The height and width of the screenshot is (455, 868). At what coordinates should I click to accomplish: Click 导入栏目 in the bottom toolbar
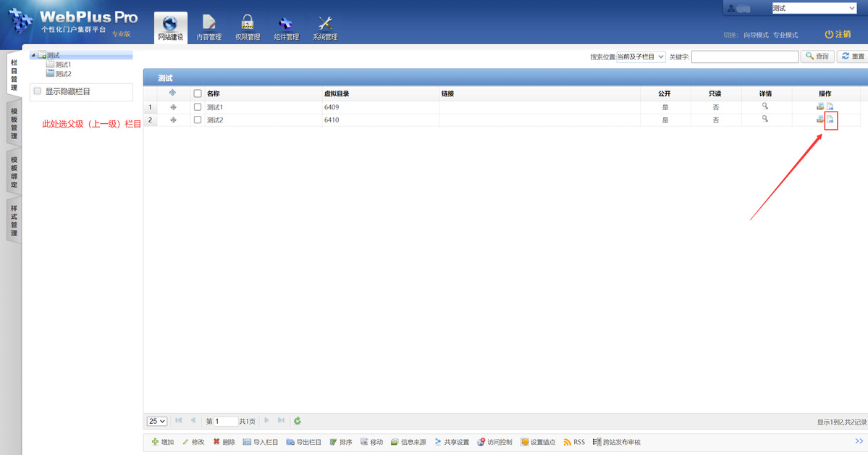[260, 442]
